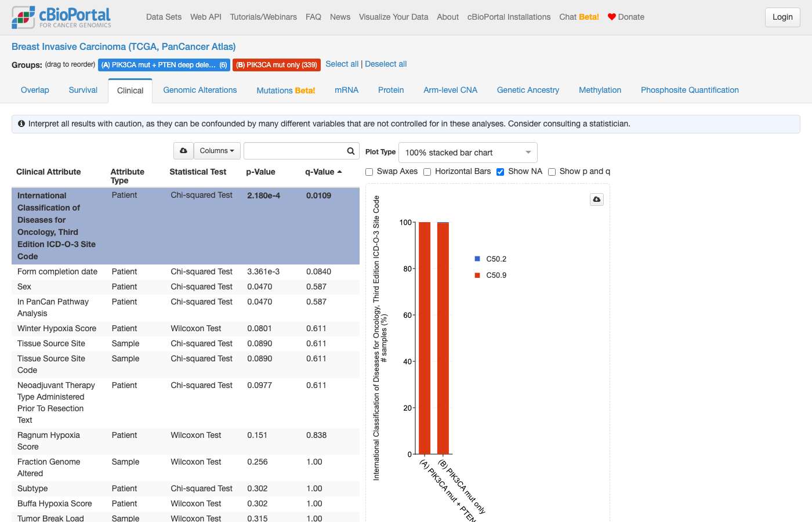Click the search magnifier icon
The height and width of the screenshot is (522, 812).
pos(351,151)
